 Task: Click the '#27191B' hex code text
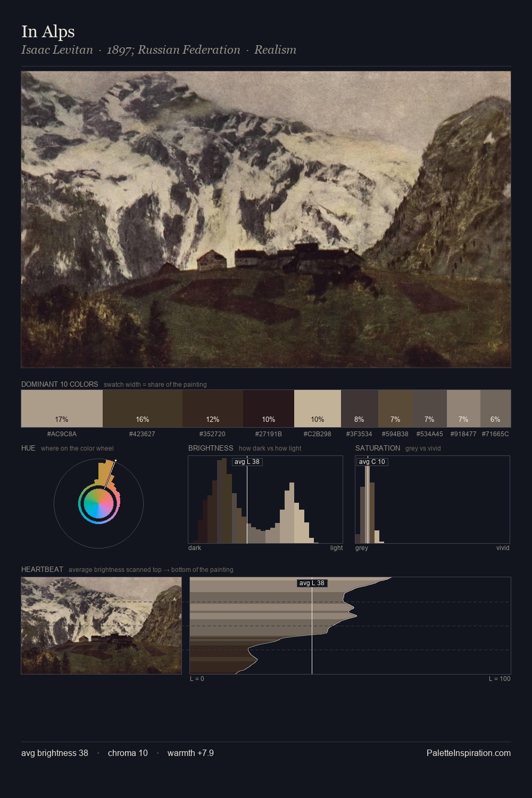point(268,434)
